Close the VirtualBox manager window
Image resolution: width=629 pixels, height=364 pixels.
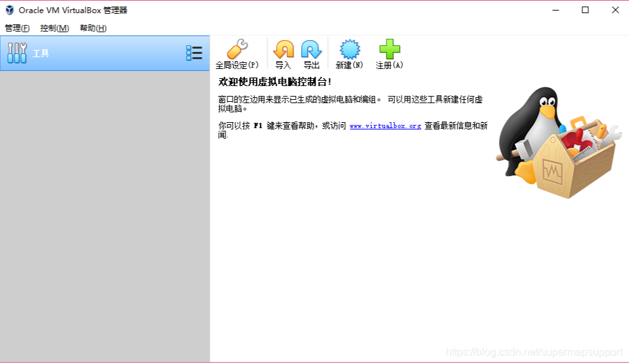615,10
